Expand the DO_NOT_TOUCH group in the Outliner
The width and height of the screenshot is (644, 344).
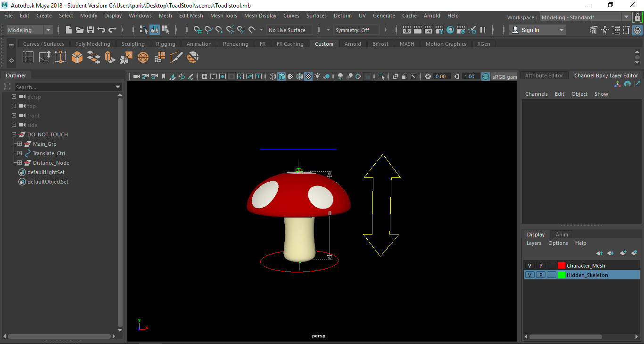click(14, 134)
